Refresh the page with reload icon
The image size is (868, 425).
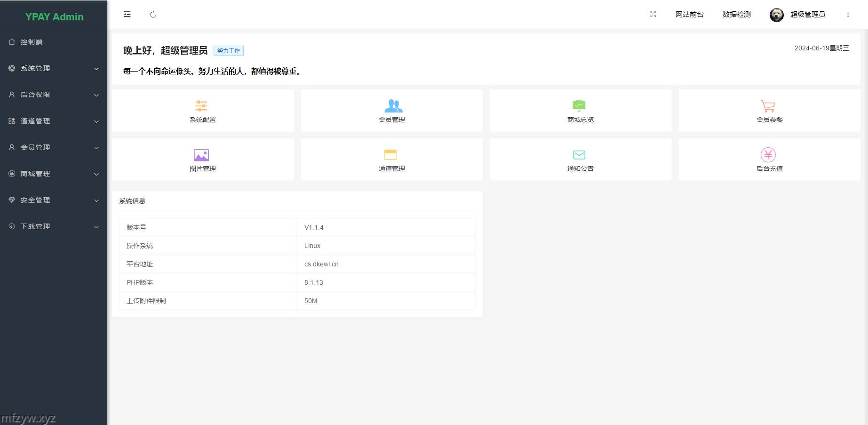click(x=153, y=15)
